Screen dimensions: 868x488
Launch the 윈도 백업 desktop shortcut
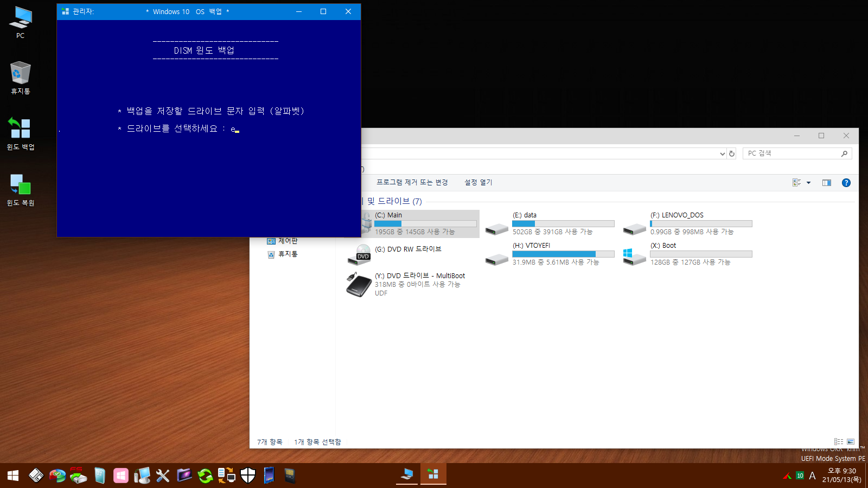coord(20,134)
